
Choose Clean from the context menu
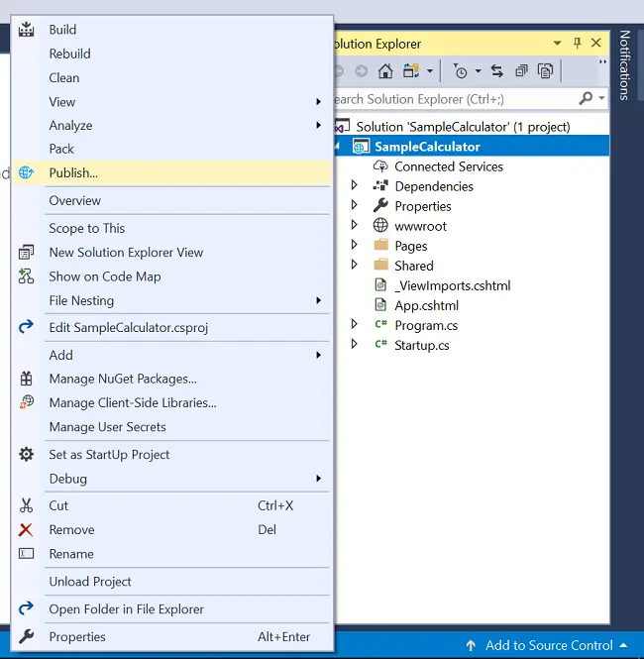(172, 77)
